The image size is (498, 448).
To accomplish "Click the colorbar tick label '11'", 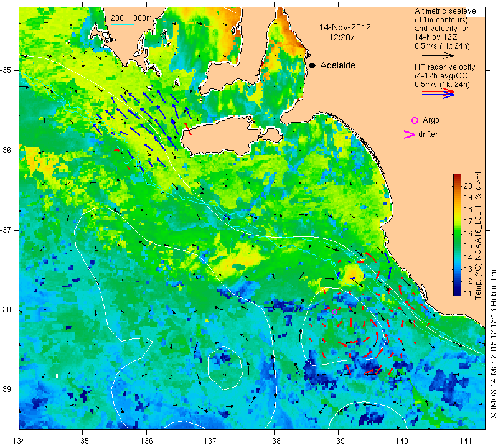I will [468, 293].
